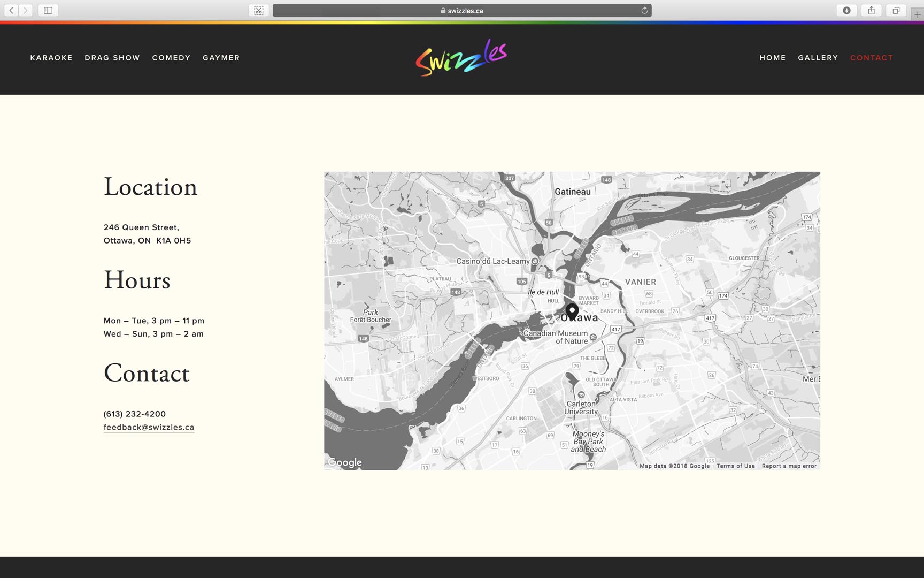Open the Share menu icon
Screen dimensions: 924x578
[872, 10]
